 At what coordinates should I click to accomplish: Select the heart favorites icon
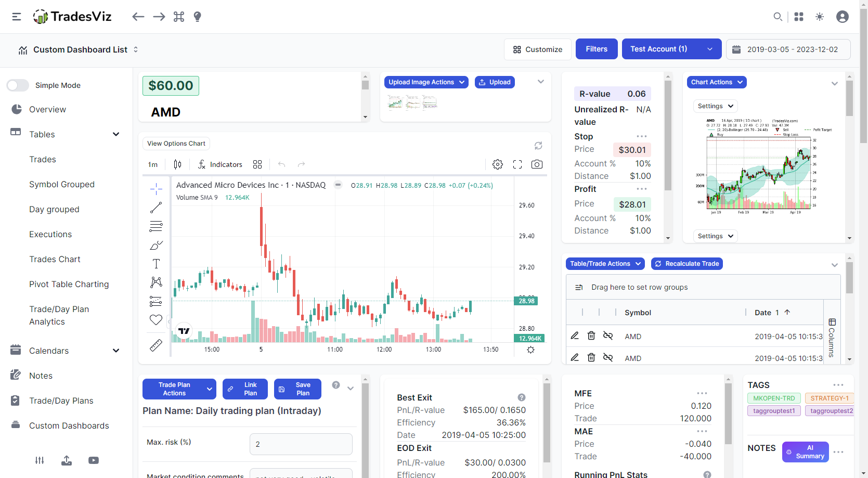156,320
